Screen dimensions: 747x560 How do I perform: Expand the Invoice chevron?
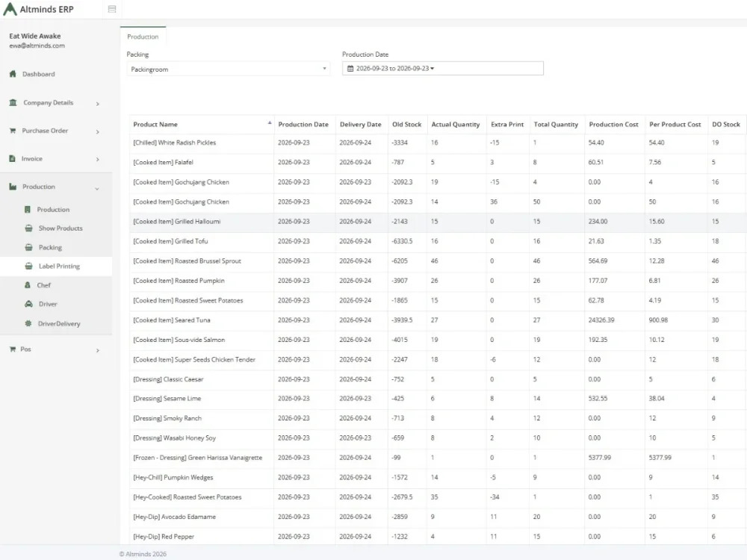pos(98,160)
